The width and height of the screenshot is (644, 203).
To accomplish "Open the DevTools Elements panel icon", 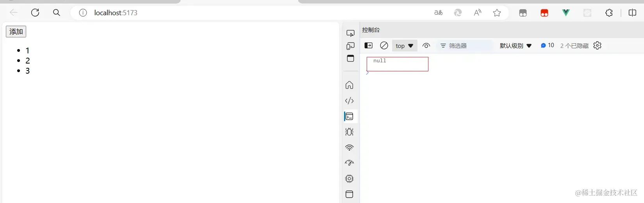I will click(x=350, y=101).
